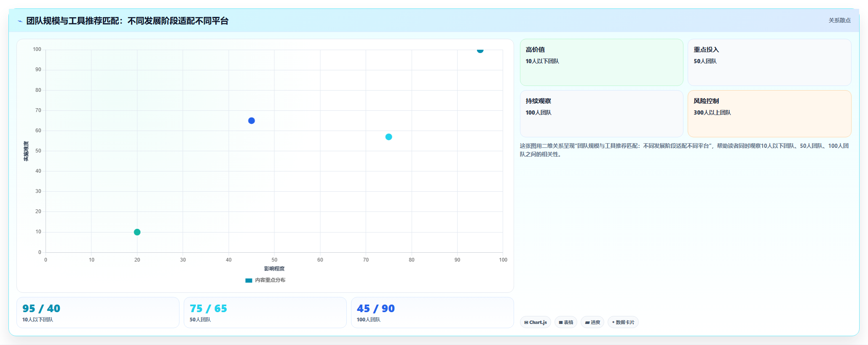The image size is (868, 345).
Task: Click the 75 / 65 stat card
Action: coord(265,313)
